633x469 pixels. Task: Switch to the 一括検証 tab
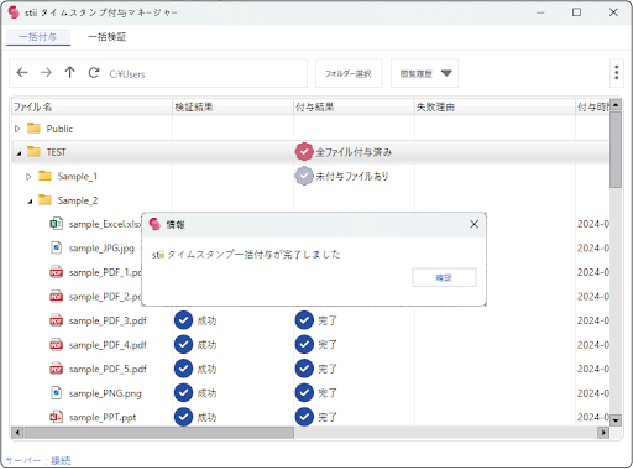click(107, 37)
